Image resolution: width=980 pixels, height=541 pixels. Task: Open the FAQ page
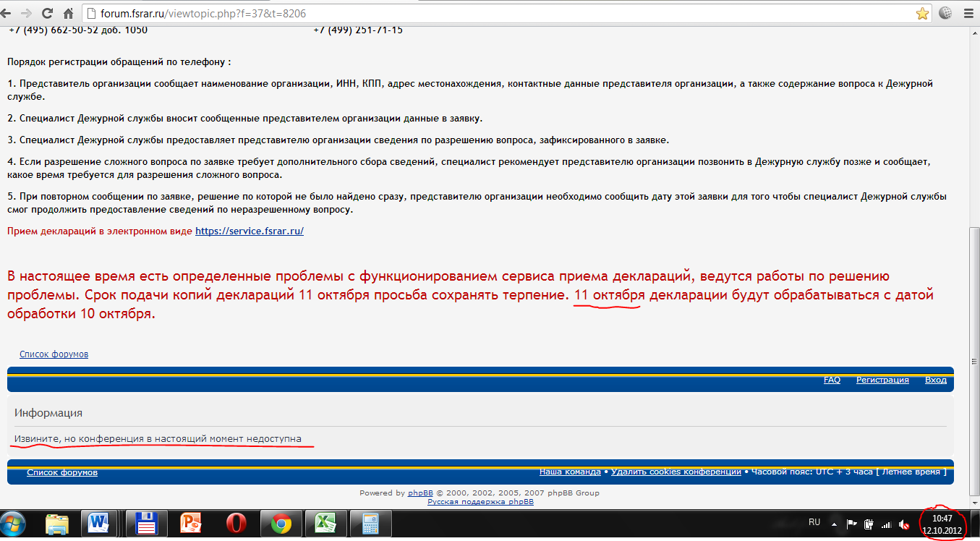click(x=832, y=380)
